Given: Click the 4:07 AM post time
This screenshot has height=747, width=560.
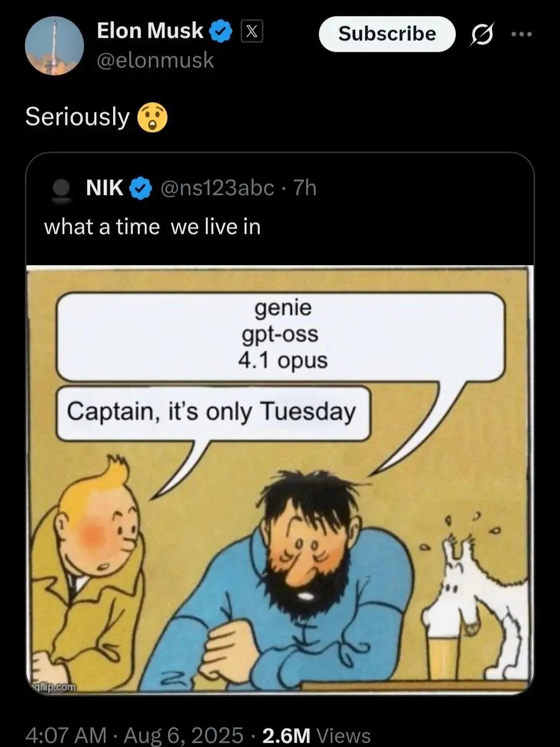Looking at the screenshot, I should click(x=66, y=735).
